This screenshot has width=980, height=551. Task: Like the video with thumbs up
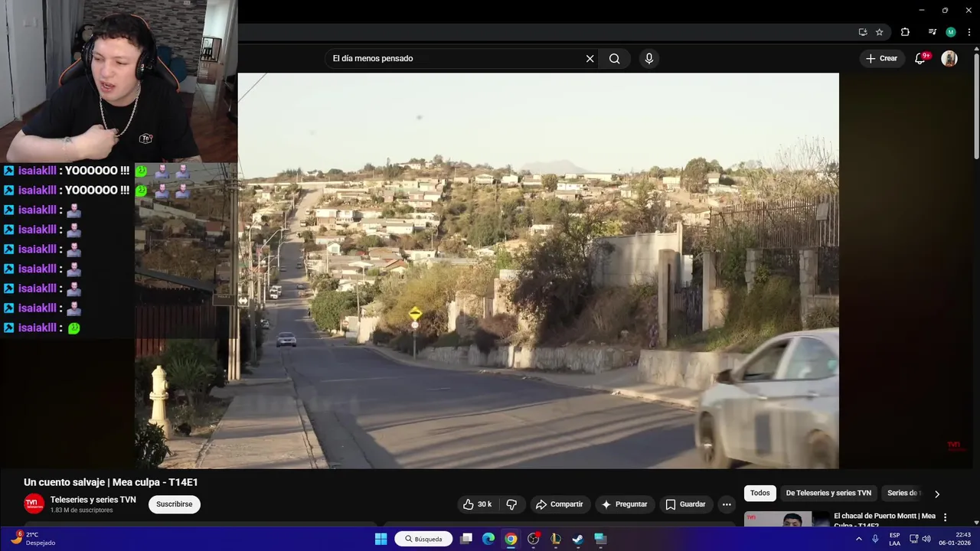pos(476,504)
